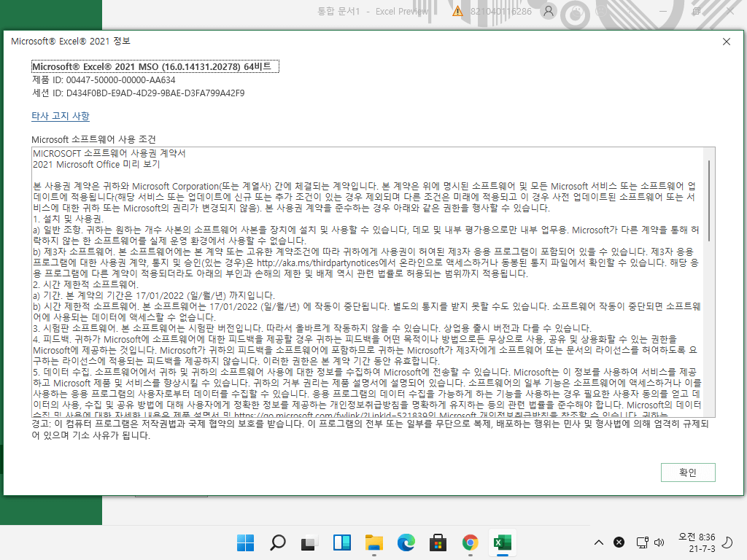Click the 확인 button
Screen dimensions: 747x560
click(x=688, y=472)
